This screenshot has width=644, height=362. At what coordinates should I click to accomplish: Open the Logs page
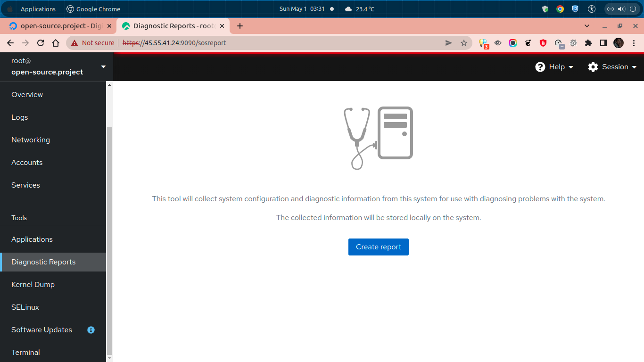click(53, 117)
